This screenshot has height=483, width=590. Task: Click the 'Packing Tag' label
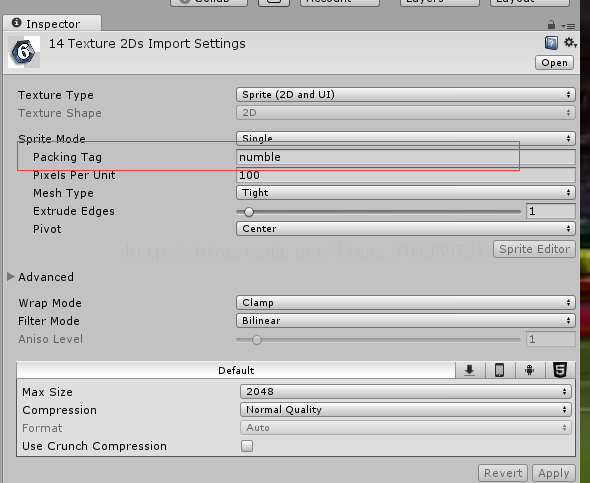click(67, 157)
